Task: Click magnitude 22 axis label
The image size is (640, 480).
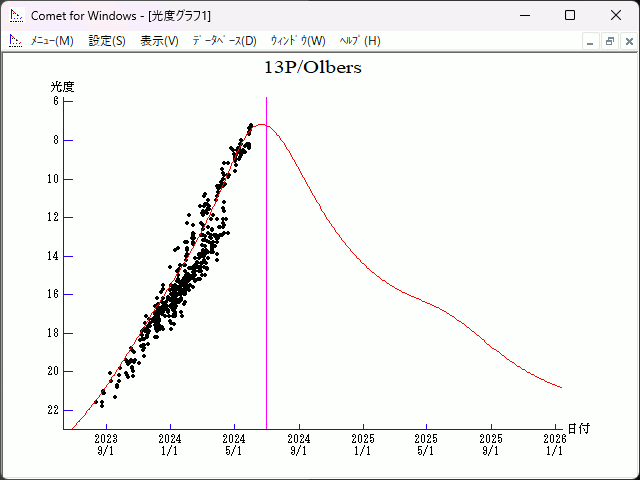Action: pos(53,410)
